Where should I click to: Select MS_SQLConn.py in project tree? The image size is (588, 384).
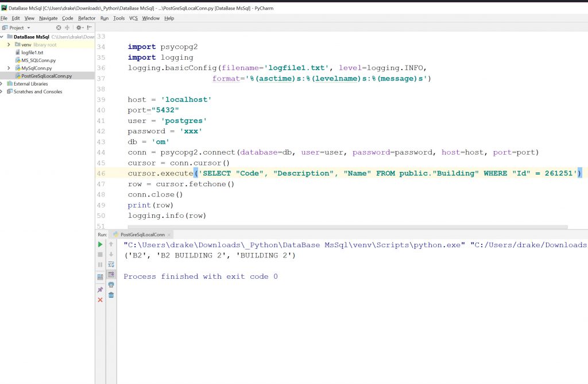pos(38,60)
